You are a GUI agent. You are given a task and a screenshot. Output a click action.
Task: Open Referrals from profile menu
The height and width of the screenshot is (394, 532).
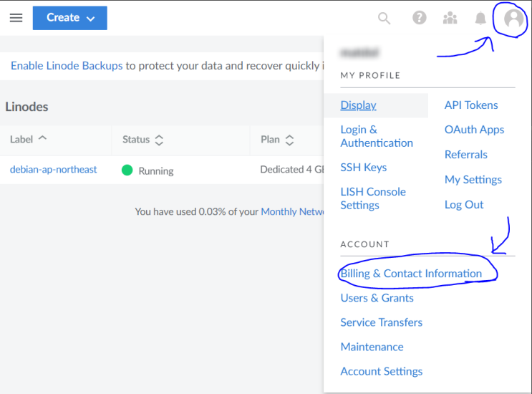tap(466, 155)
